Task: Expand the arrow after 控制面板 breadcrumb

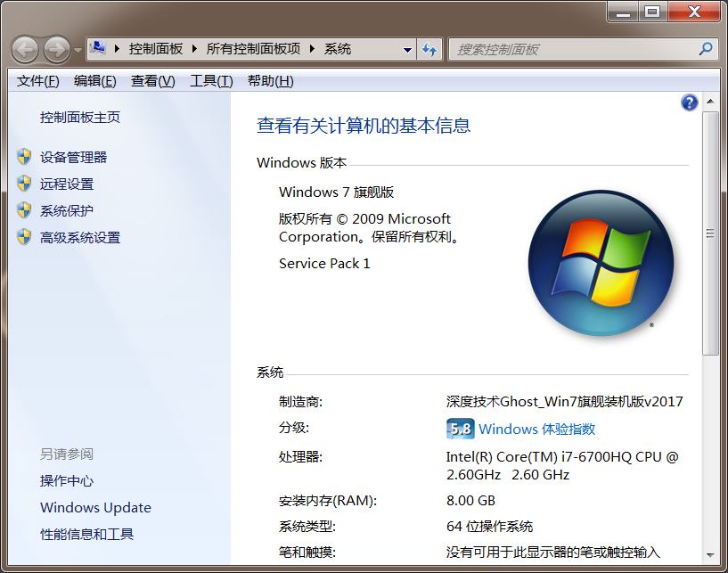Action: (194, 48)
